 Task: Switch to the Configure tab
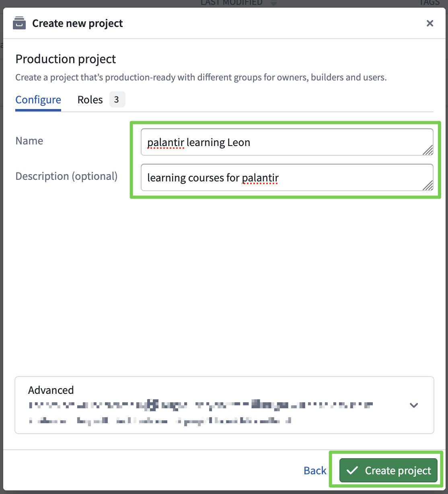pyautogui.click(x=38, y=100)
